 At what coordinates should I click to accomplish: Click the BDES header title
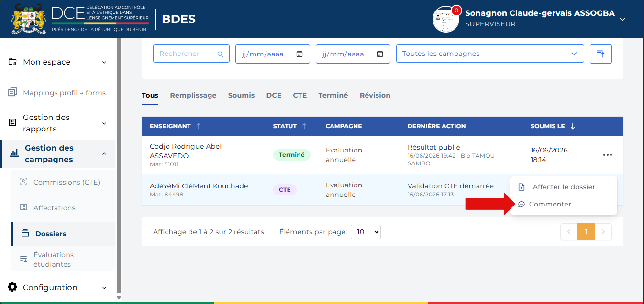point(179,19)
